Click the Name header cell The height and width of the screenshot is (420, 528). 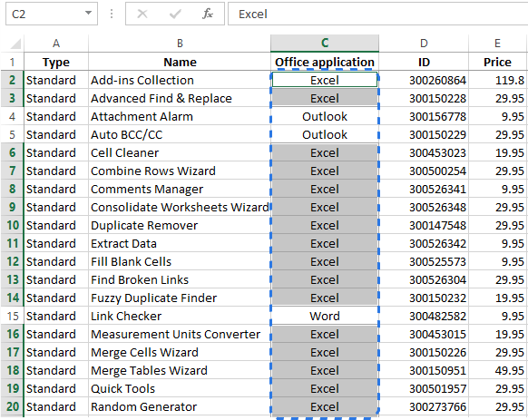[x=180, y=62]
